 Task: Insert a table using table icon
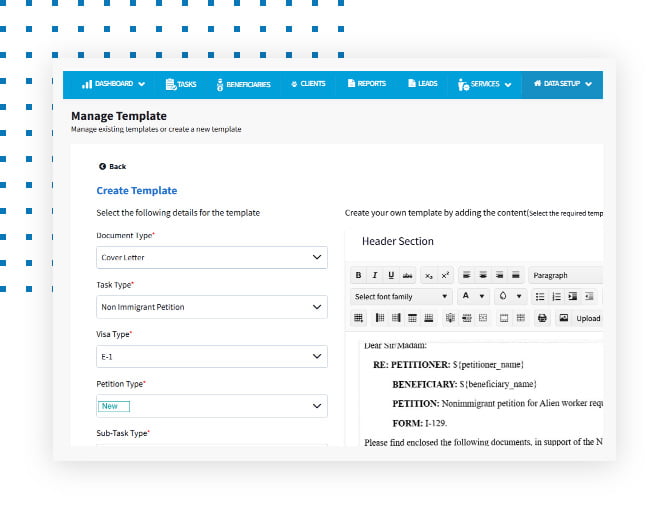point(359,318)
